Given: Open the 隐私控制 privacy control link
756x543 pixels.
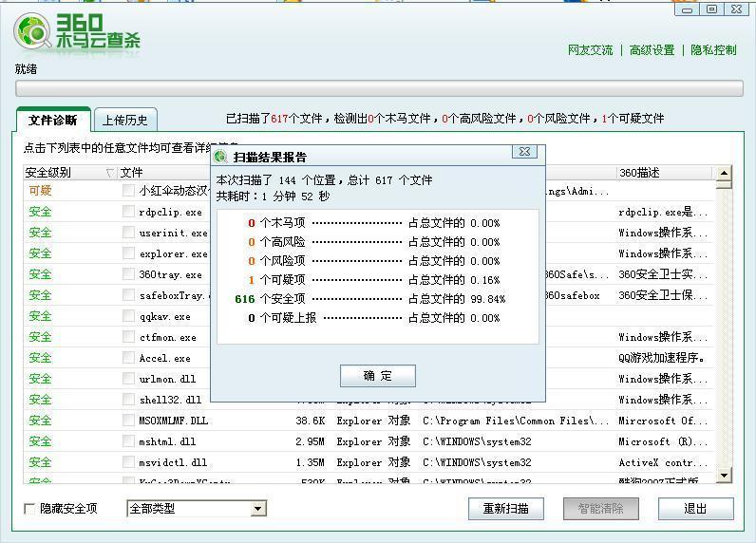Looking at the screenshot, I should [713, 50].
